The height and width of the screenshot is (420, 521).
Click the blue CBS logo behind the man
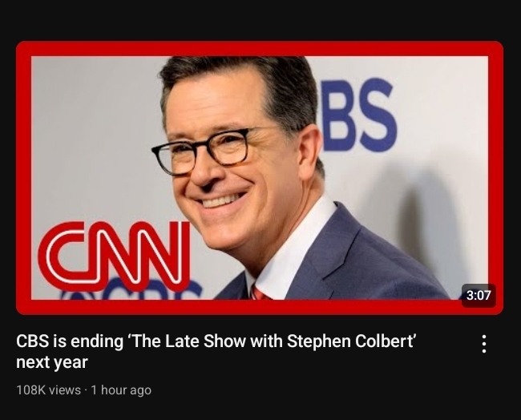359,115
